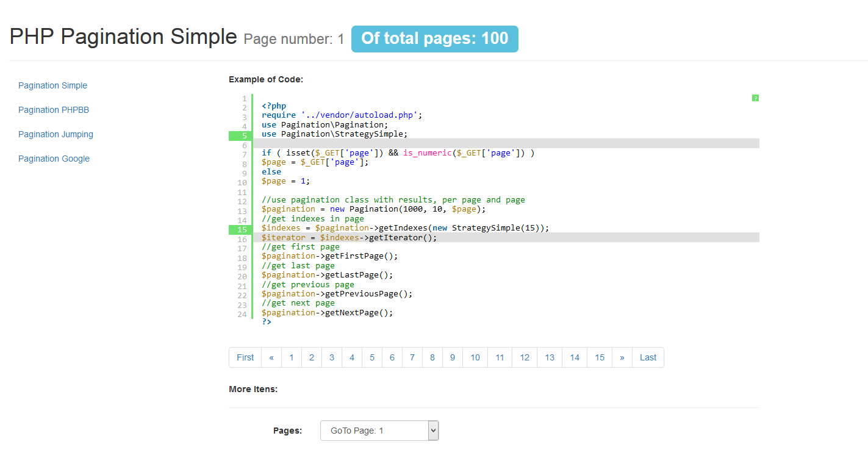Open the GoTo Page dropdown

coord(379,431)
